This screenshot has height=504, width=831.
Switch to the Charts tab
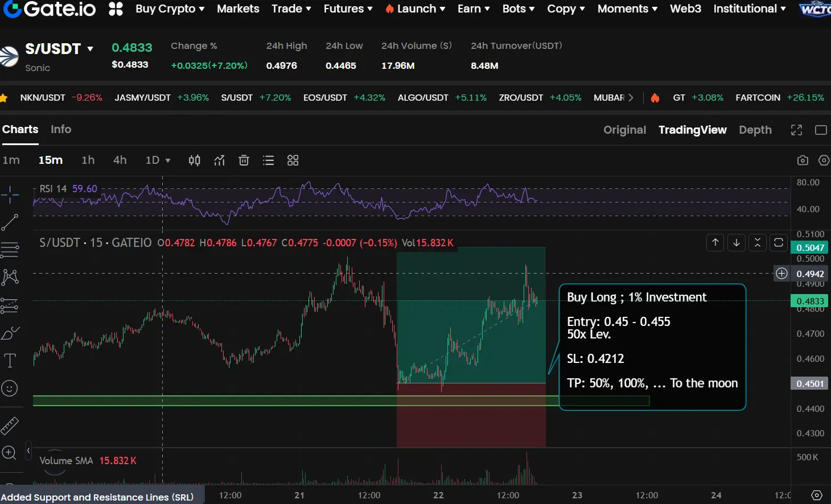(20, 130)
